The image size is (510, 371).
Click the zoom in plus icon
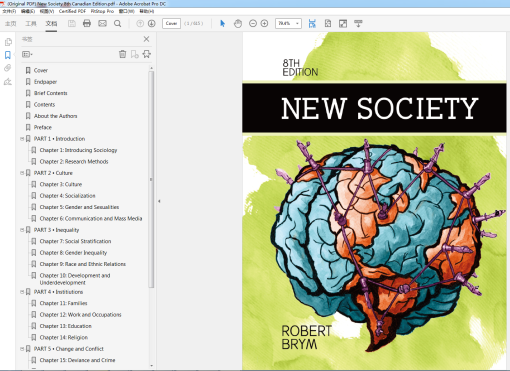[264, 23]
